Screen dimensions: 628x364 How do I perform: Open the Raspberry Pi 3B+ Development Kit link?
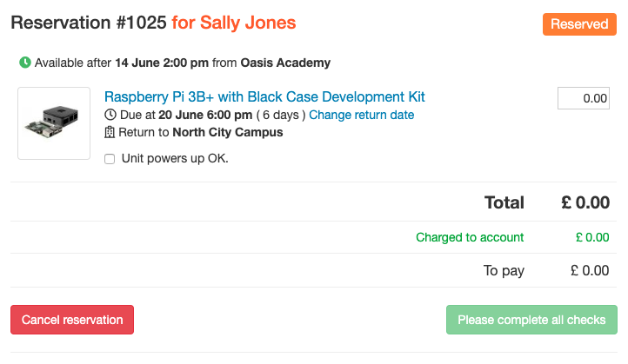point(264,96)
